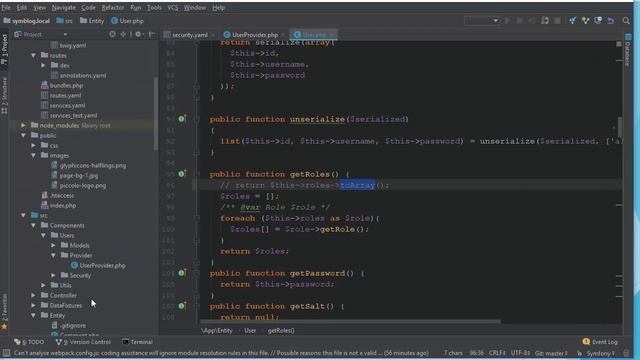Select bundles.php in the project tree
This screenshot has width=640, height=360.
62,85
